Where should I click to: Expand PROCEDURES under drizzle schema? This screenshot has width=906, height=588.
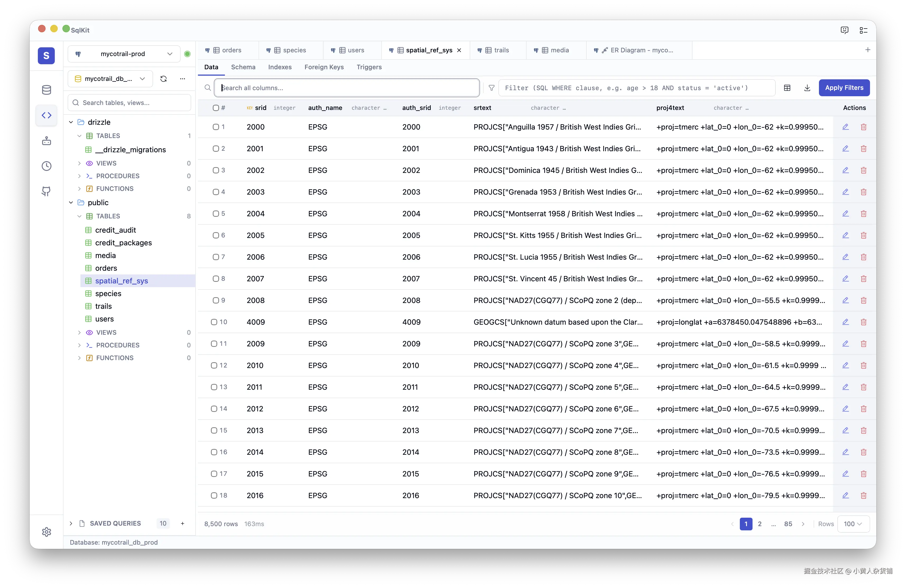[x=79, y=176]
